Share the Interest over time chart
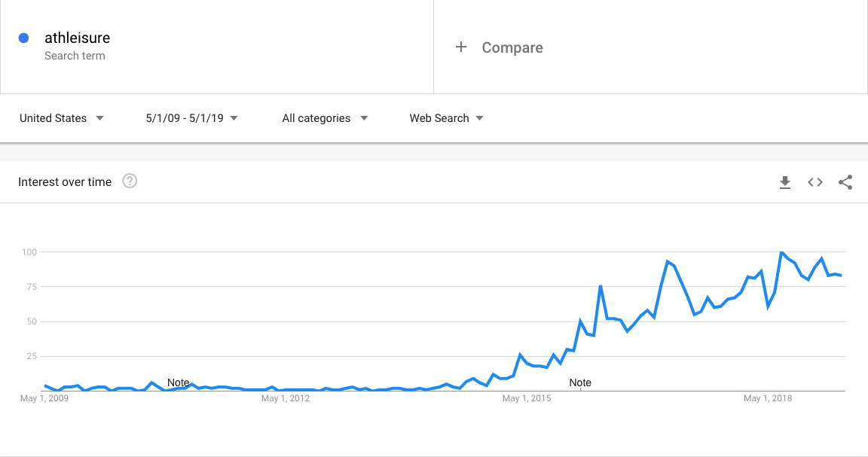The width and height of the screenshot is (868, 457). 845,182
